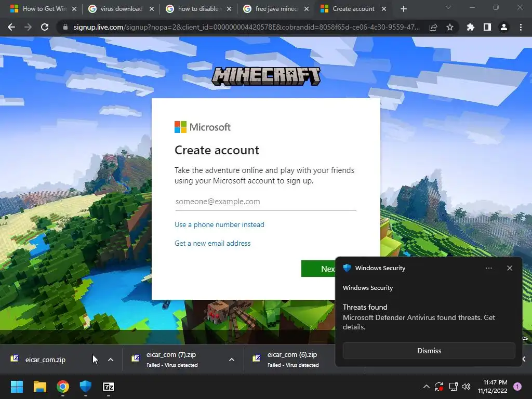Open Windows Security taskbar icon
This screenshot has height=399, width=532.
click(x=86, y=387)
